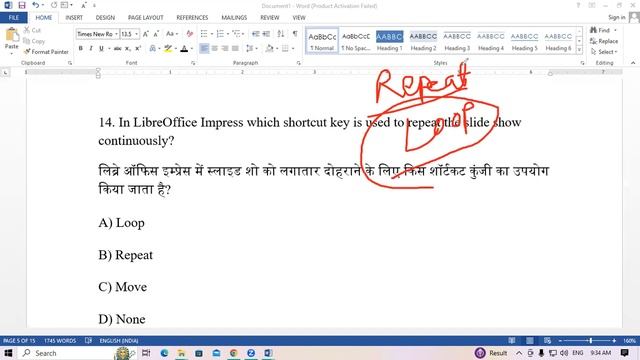Collapse the ribbon with the arrow

(633, 63)
